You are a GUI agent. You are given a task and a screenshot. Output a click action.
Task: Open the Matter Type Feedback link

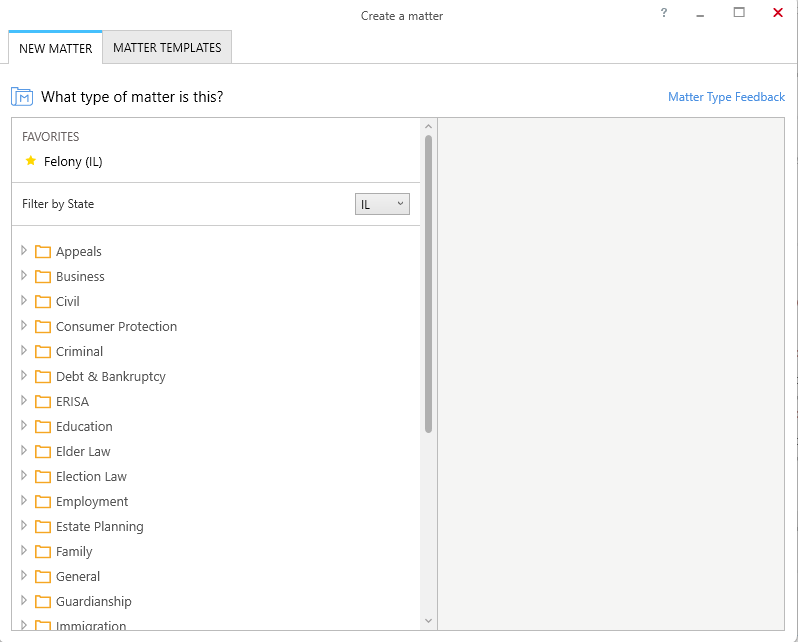(x=726, y=97)
